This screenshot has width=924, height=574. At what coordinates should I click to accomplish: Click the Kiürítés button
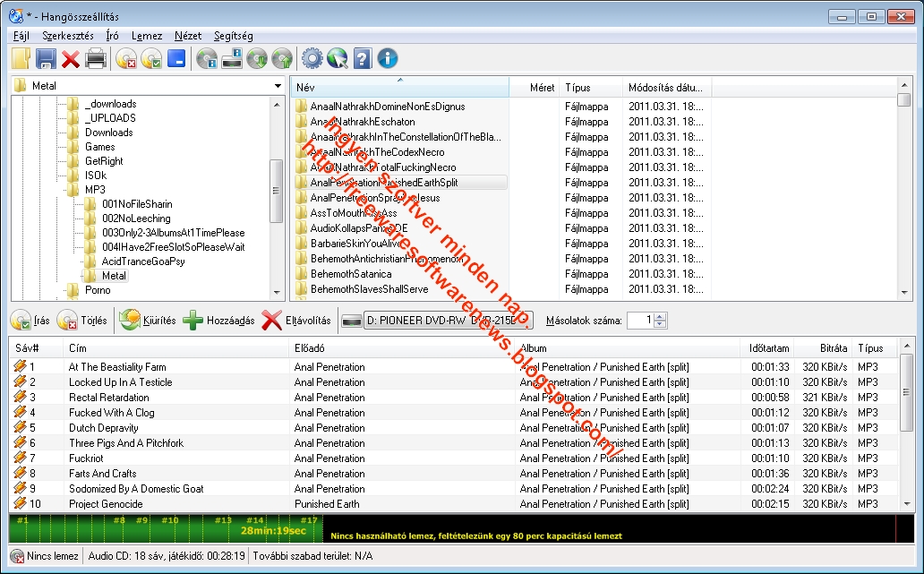point(148,321)
